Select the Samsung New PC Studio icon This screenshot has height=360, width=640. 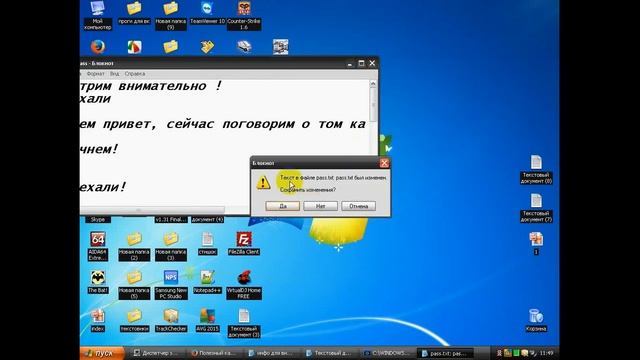pos(171,284)
